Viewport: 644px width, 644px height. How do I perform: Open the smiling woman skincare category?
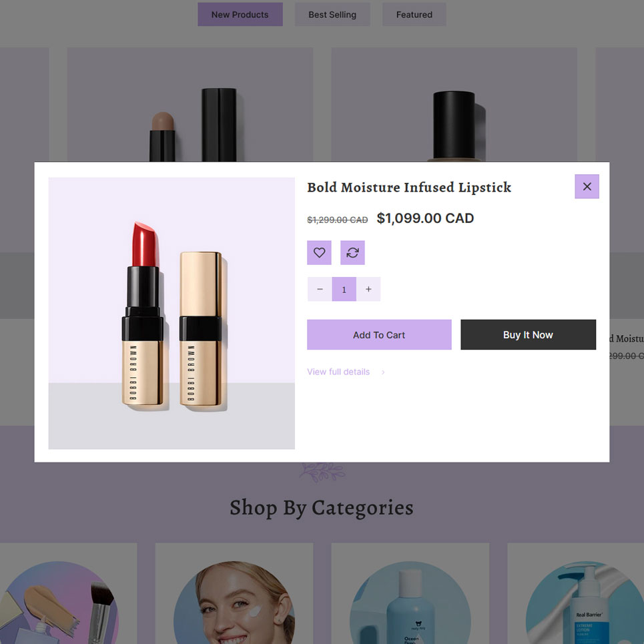(x=234, y=603)
